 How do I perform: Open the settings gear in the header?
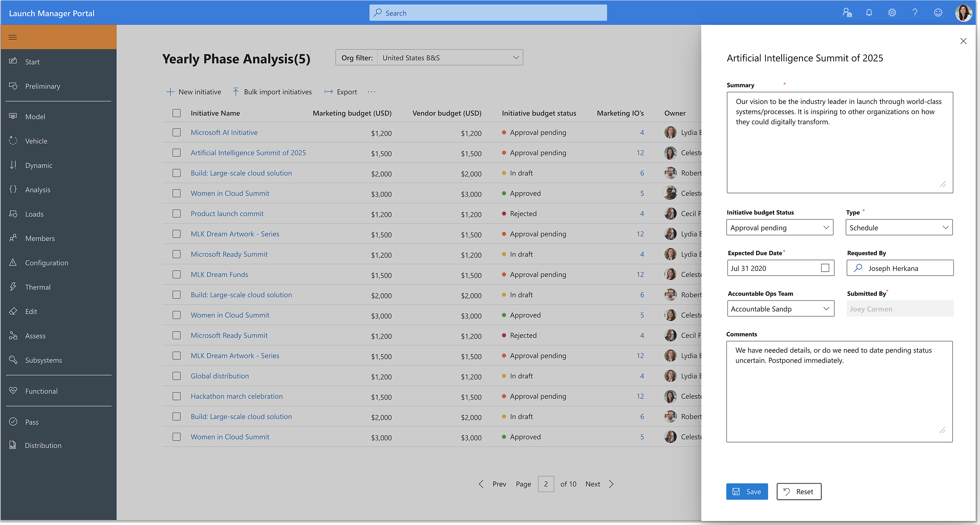tap(892, 13)
